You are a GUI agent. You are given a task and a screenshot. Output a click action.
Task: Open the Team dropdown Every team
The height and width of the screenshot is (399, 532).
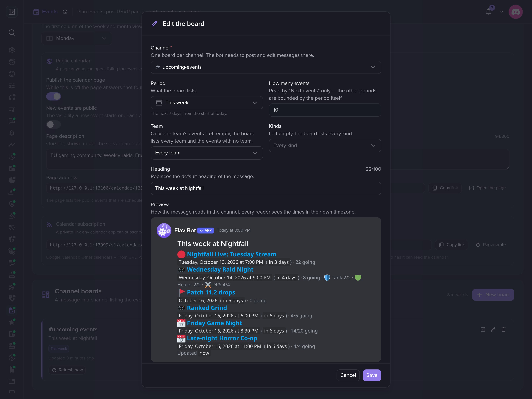click(x=207, y=153)
